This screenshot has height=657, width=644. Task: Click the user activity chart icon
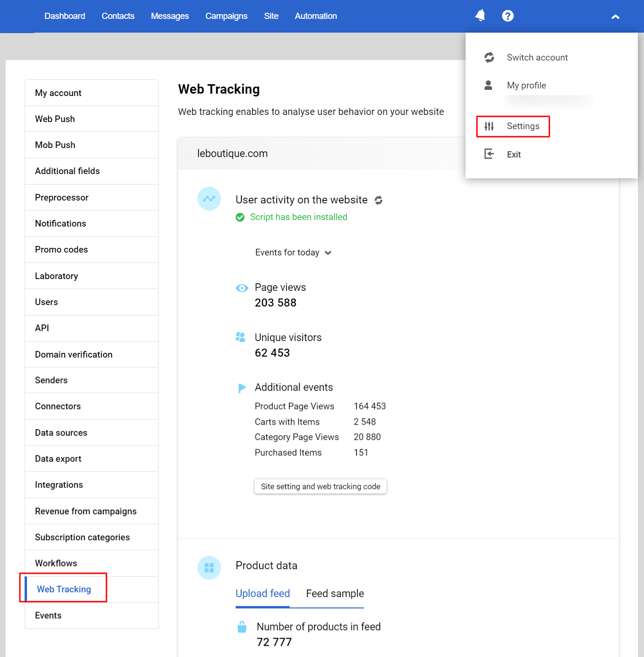pyautogui.click(x=209, y=199)
